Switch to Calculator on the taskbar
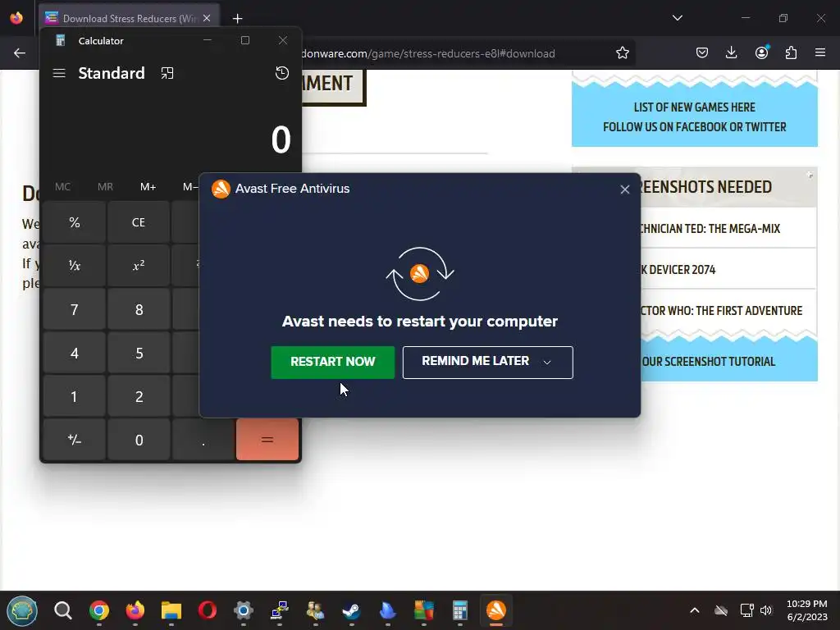This screenshot has width=840, height=630. [x=459, y=610]
